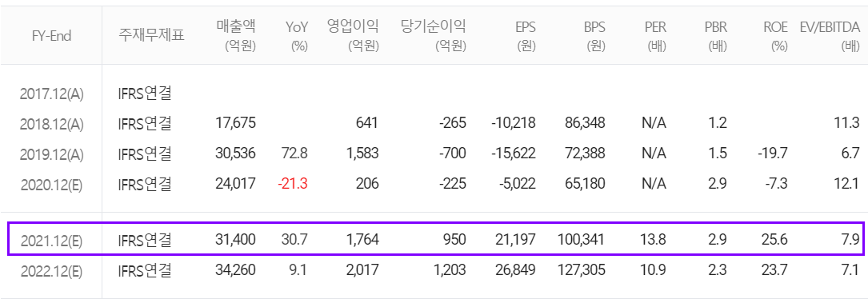Click the red YoY value -21.3

pyautogui.click(x=294, y=184)
